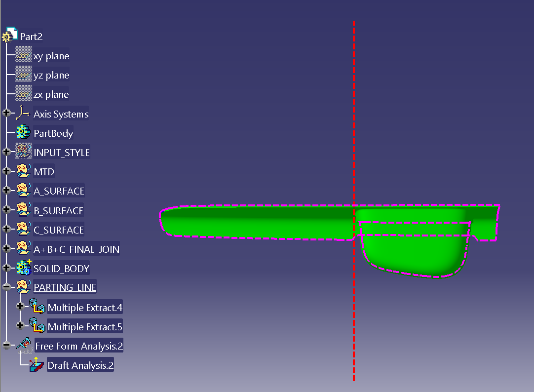Collapse the PARTING_LINE node

6,287
